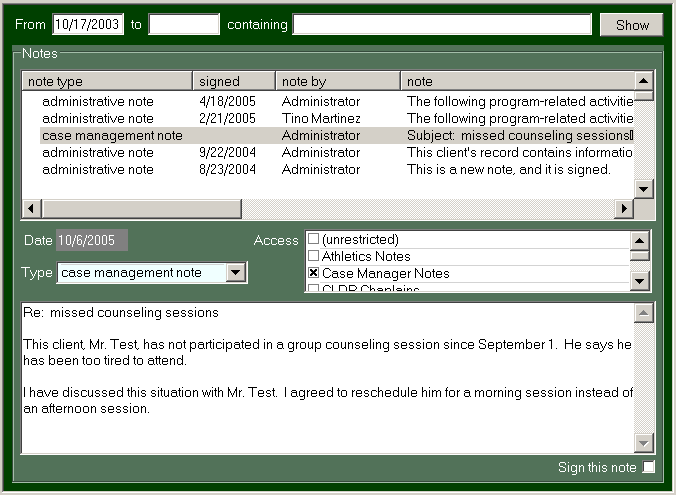
Task: Click the Date field showing 10/6/2005
Action: pos(91,240)
